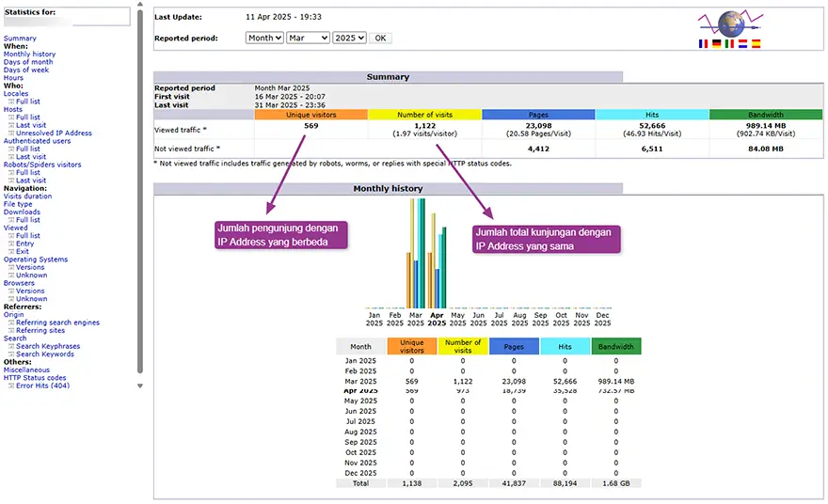Open Full list under Hosts
The height and width of the screenshot is (504, 828).
coord(28,118)
